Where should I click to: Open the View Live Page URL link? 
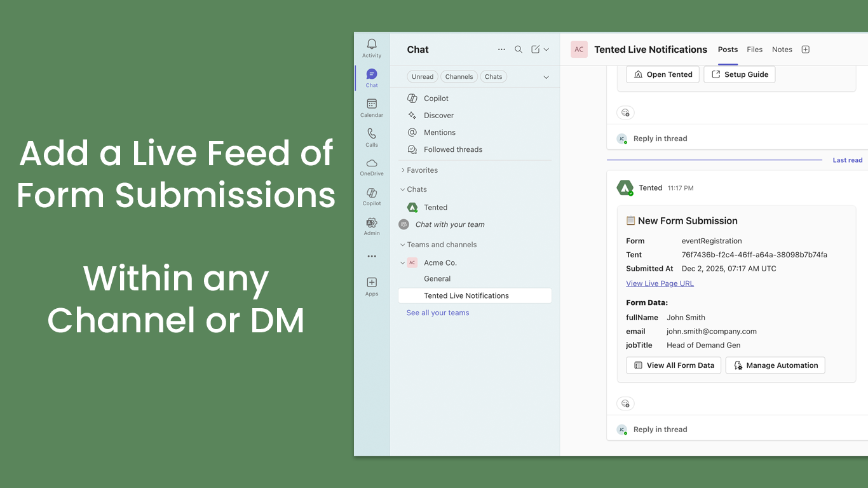[660, 283]
